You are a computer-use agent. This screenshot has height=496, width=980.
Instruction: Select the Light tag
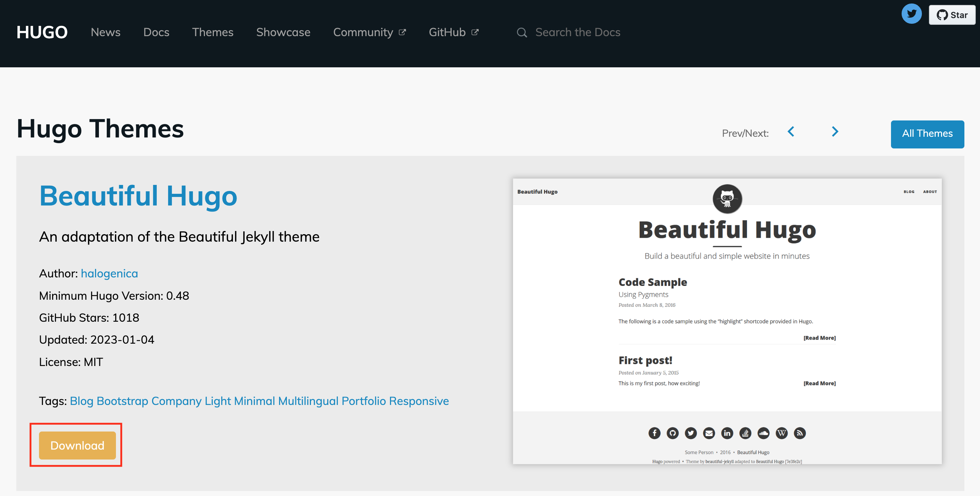point(218,401)
